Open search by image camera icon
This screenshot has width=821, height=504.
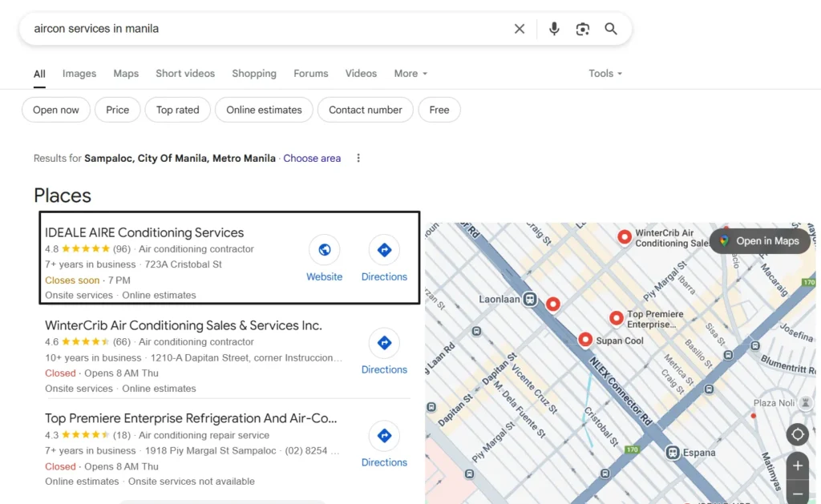coord(583,29)
